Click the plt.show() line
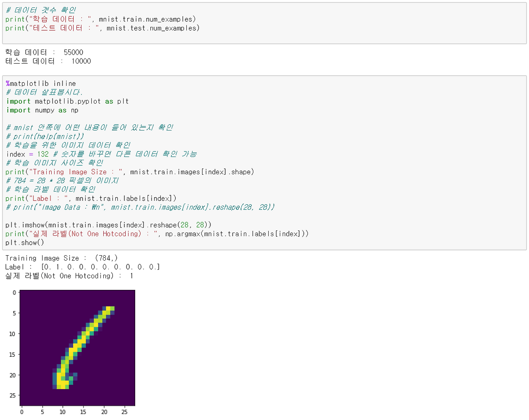Image resolution: width=529 pixels, height=420 pixels. (x=25, y=242)
